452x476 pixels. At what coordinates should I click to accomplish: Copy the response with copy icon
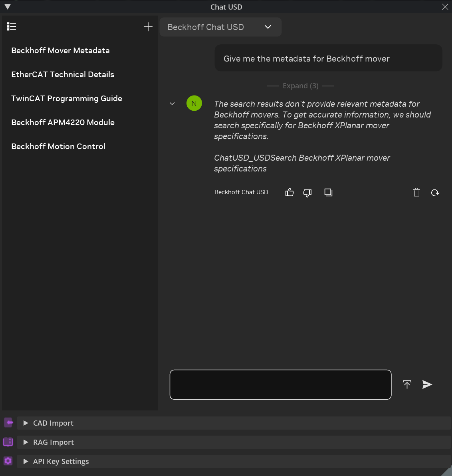[x=328, y=193]
